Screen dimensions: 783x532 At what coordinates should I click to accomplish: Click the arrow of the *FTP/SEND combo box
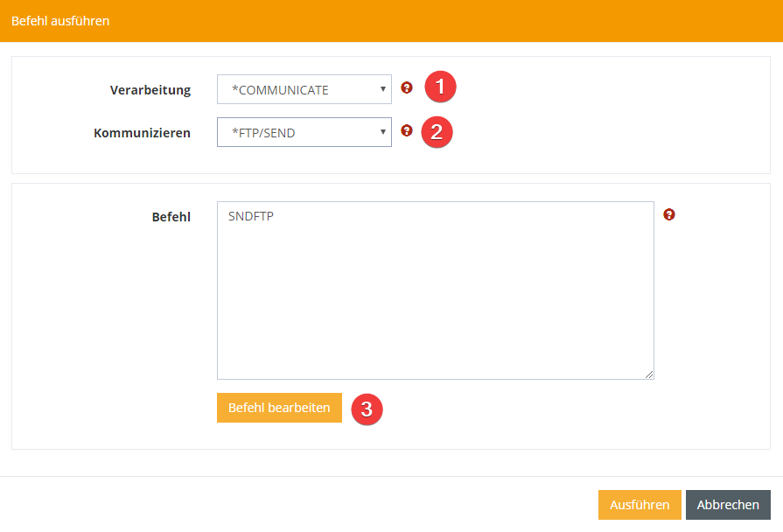(383, 132)
